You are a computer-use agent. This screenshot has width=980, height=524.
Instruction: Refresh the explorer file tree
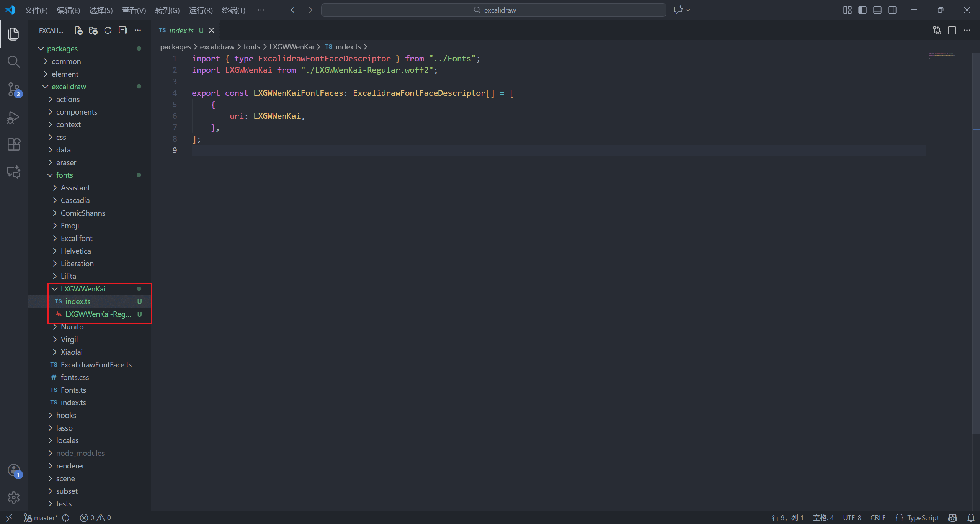tap(108, 31)
